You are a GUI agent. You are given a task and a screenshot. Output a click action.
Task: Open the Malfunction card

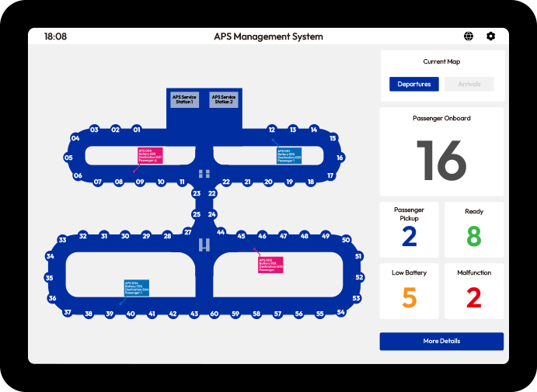474,291
